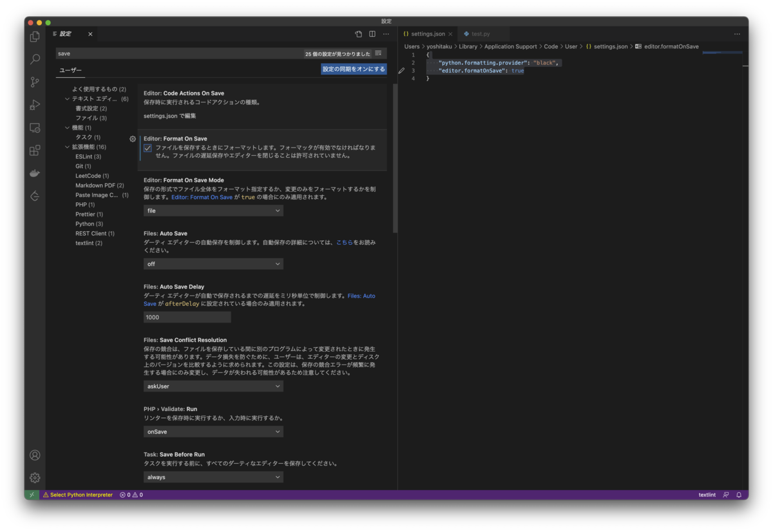773x532 pixels.
Task: Click the pencil icon beside line 3
Action: coord(401,71)
